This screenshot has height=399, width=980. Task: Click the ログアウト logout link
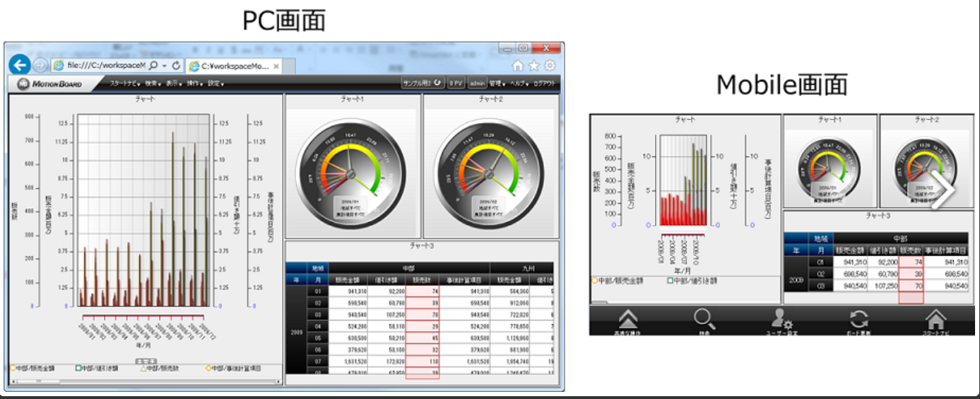click(x=544, y=83)
